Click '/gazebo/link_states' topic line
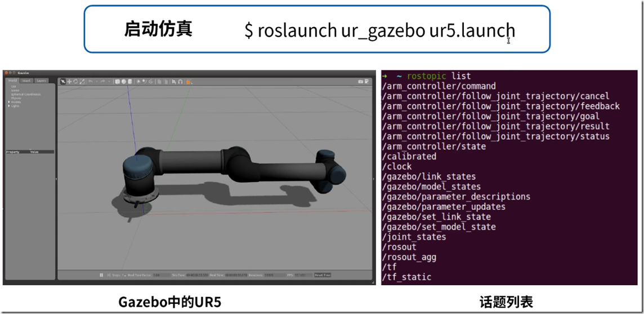This screenshot has height=314, width=644. click(x=429, y=176)
